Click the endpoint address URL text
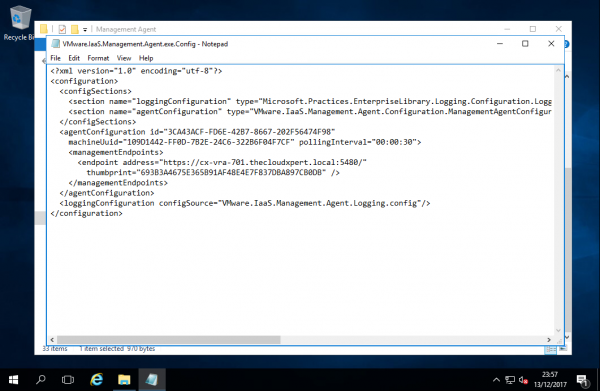This screenshot has width=600, height=391. pyautogui.click(x=262, y=162)
